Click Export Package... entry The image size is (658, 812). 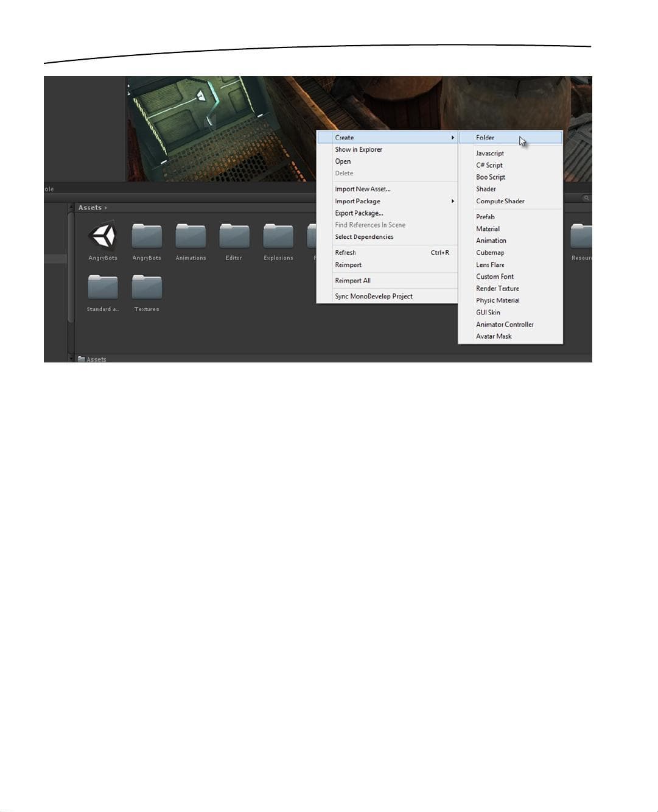point(387,213)
